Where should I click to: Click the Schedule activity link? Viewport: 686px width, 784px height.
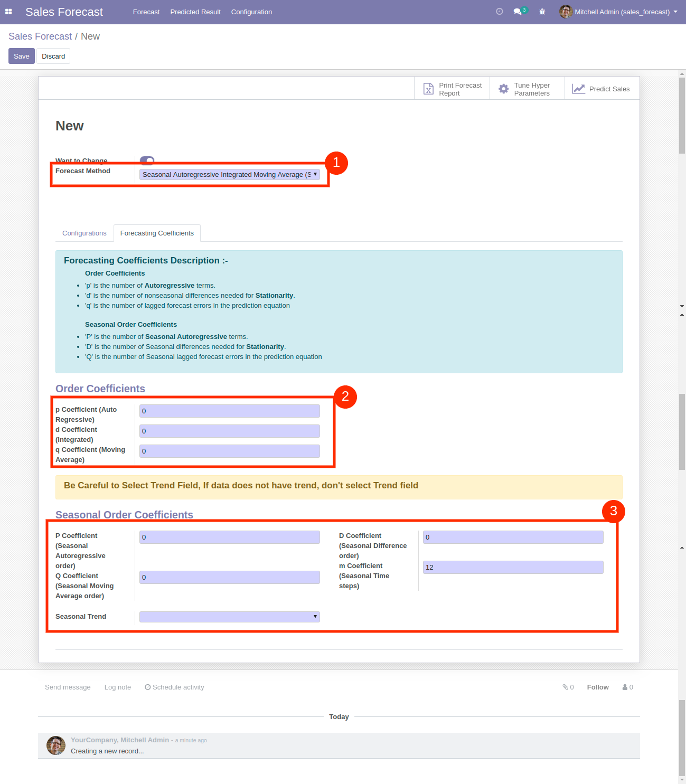[174, 687]
